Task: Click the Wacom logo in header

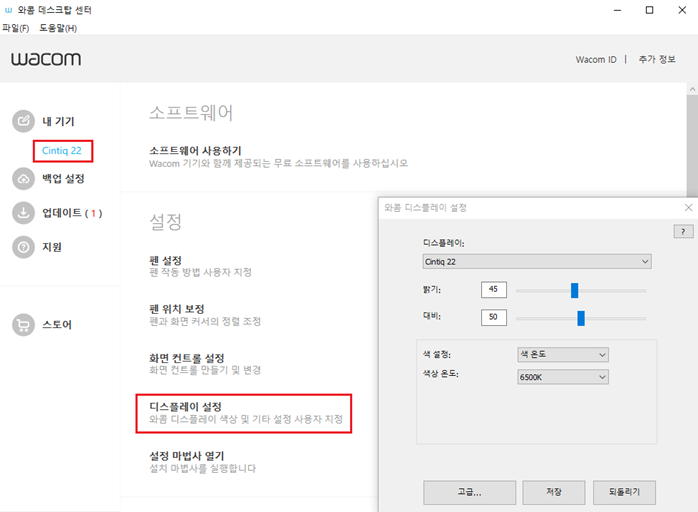Action: coord(46,59)
